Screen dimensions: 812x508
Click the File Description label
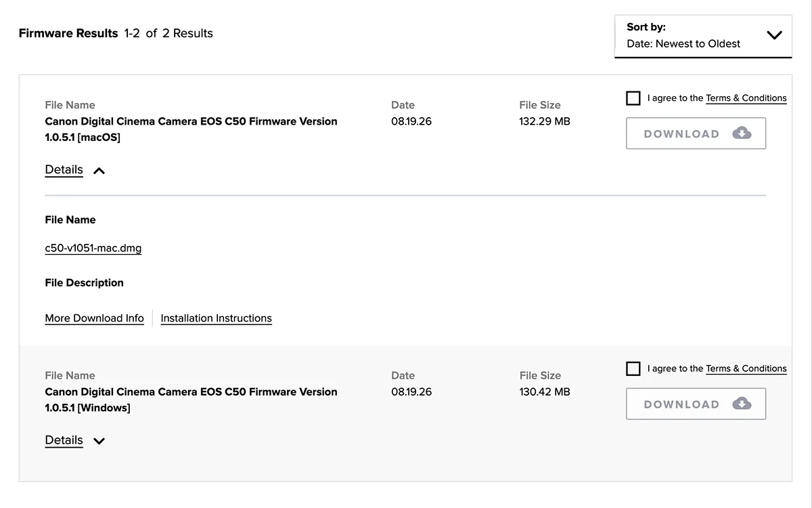click(x=85, y=282)
